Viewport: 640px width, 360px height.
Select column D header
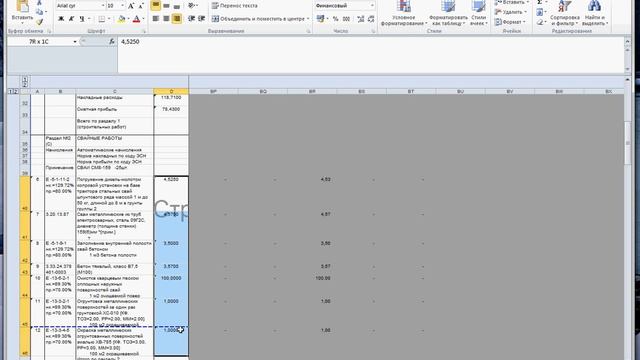coord(171,91)
